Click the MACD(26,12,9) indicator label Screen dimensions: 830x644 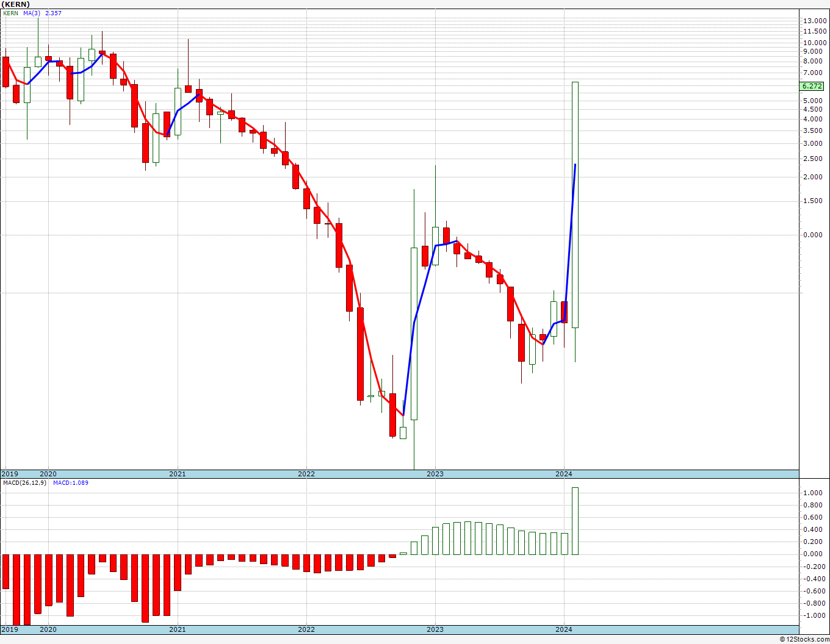tap(24, 483)
